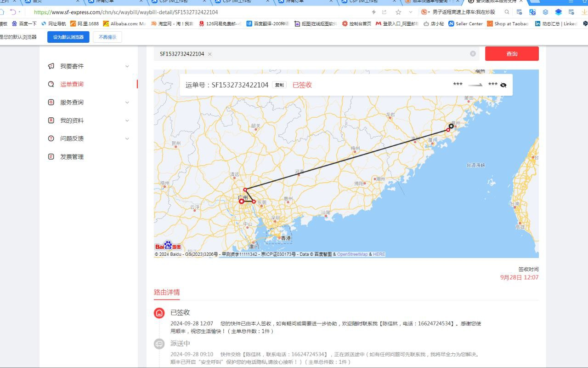Expand the 问题反馈 menu chevron
The height and width of the screenshot is (368, 588).
(127, 138)
